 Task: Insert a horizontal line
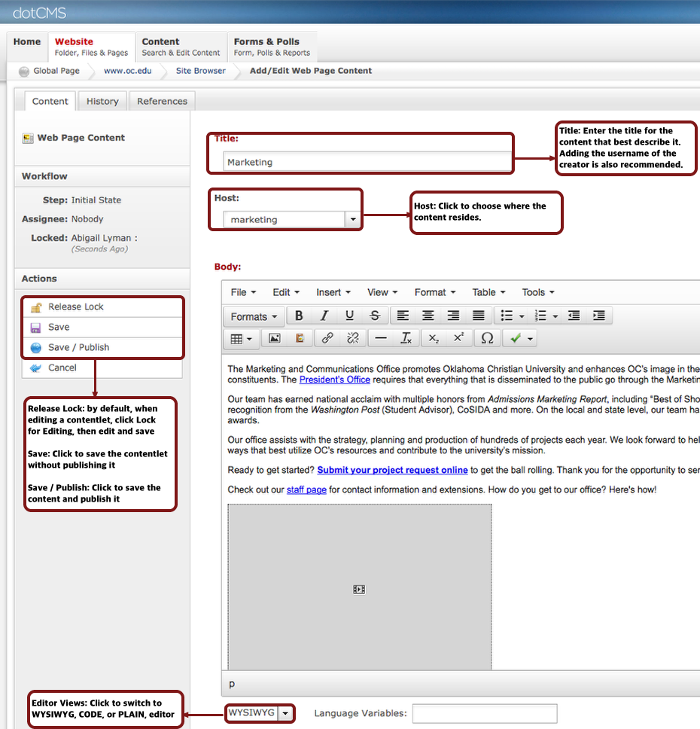pos(381,338)
